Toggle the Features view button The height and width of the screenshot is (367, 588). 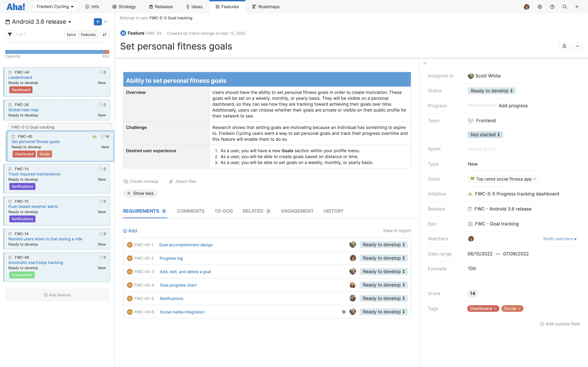(88, 34)
